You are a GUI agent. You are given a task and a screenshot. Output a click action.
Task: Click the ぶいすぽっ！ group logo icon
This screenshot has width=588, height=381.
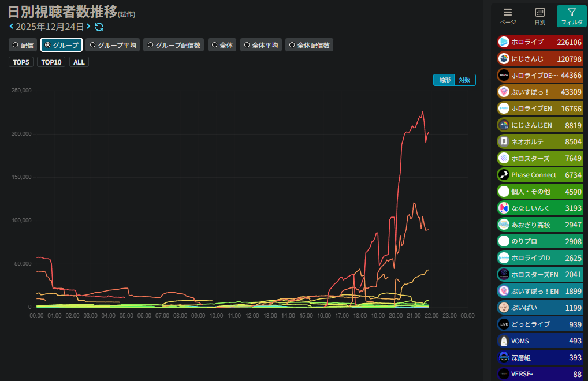click(504, 92)
